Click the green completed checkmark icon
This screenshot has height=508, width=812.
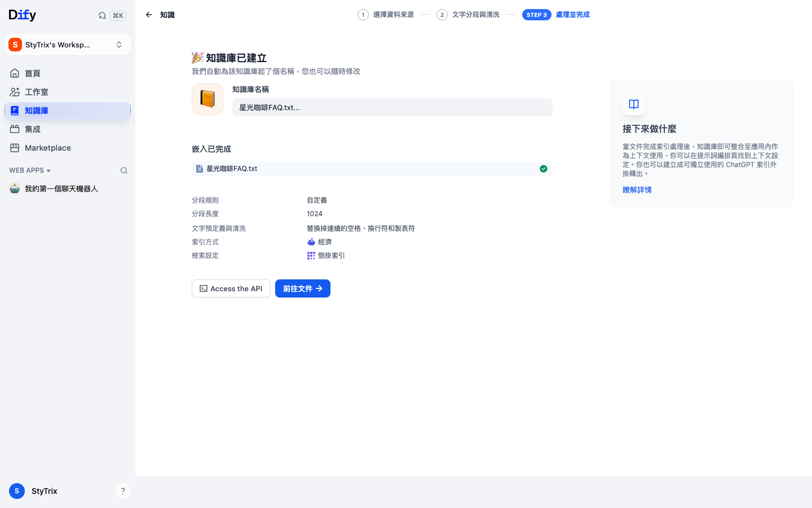tap(544, 169)
